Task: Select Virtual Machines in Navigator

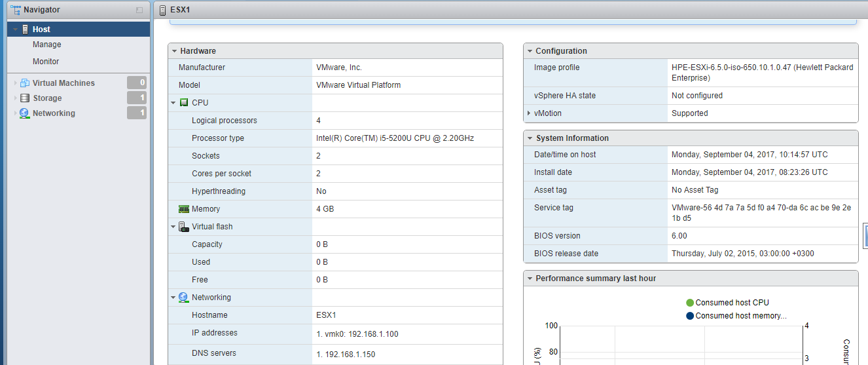Action: point(63,83)
